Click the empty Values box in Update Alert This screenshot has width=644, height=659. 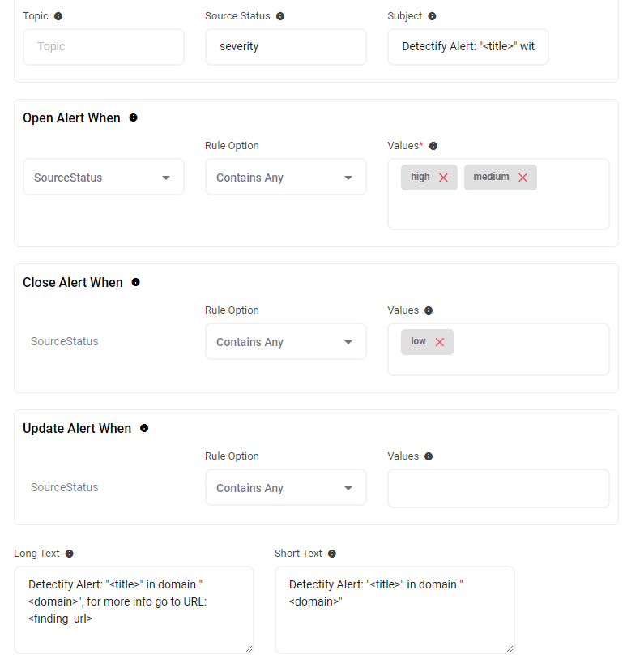[498, 488]
